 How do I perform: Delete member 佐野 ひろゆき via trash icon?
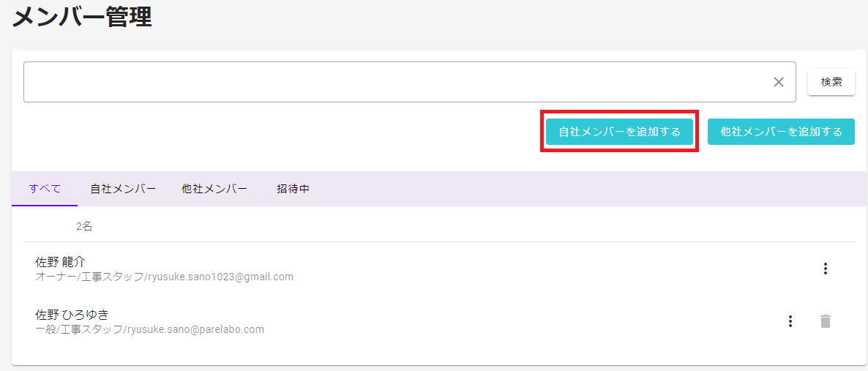826,321
